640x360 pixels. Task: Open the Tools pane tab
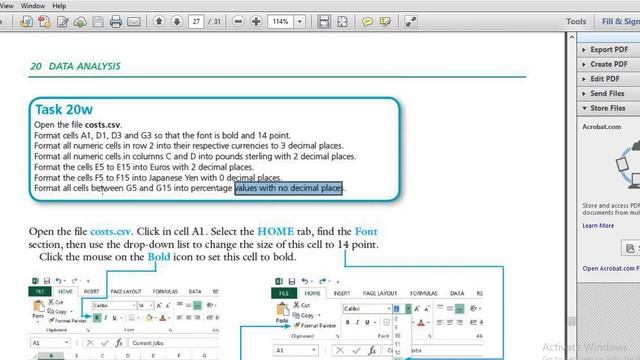pyautogui.click(x=576, y=22)
